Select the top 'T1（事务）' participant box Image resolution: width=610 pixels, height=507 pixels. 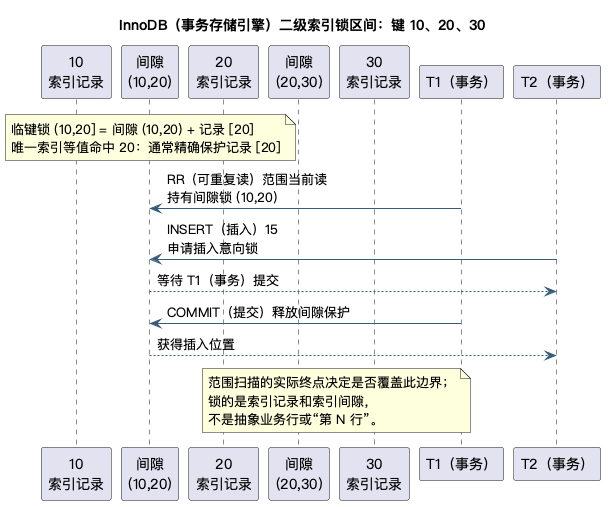461,82
